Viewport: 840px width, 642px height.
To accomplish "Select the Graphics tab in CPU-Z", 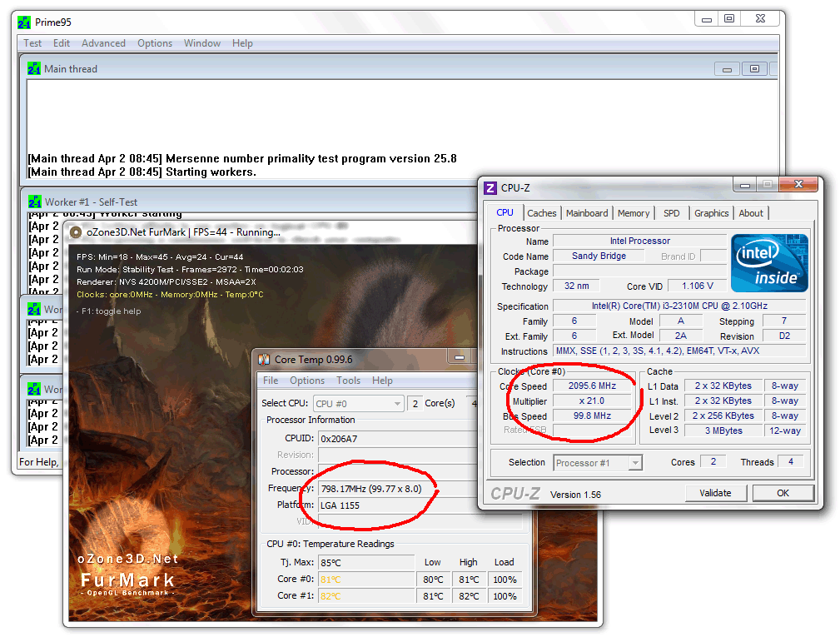I will click(x=711, y=213).
